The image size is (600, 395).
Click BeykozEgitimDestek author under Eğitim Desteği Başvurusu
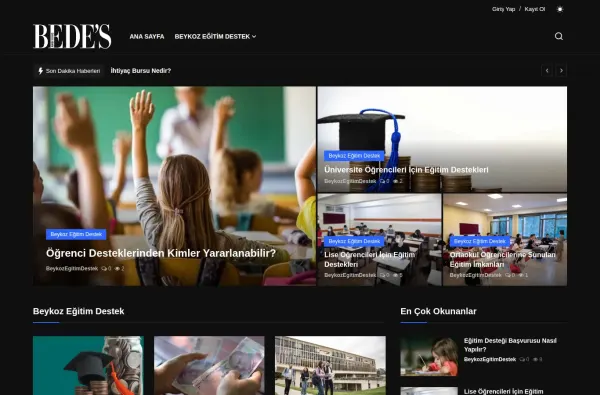click(490, 359)
